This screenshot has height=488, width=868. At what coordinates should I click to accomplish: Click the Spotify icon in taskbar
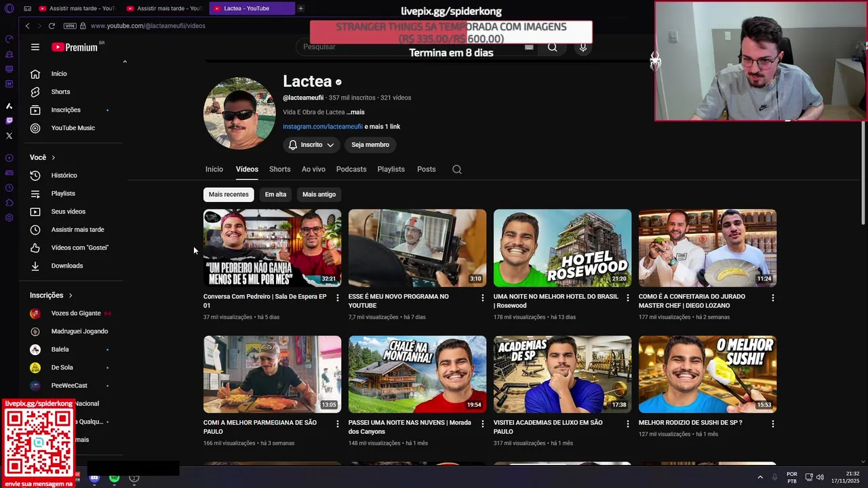(114, 478)
